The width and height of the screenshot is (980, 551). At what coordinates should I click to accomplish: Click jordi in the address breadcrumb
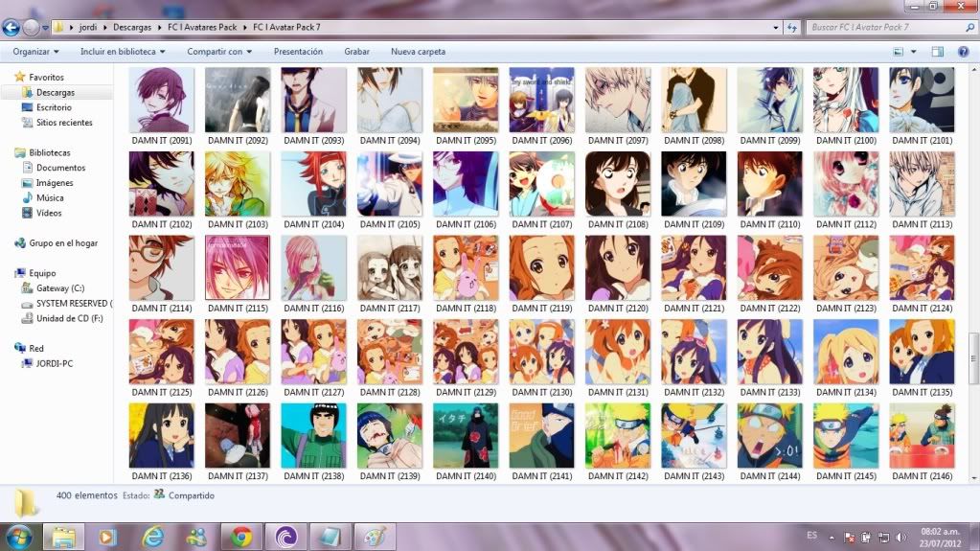pos(88,28)
